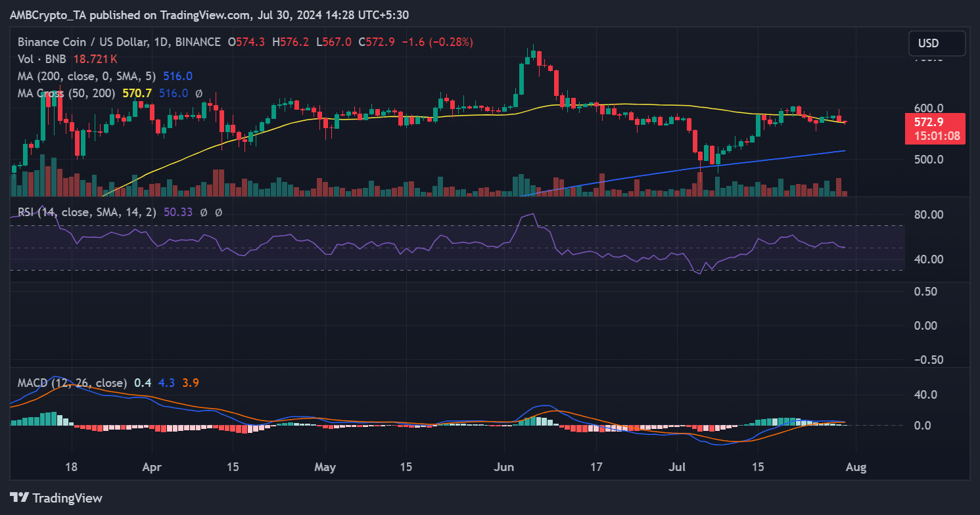Click the close value C572.9
Image resolution: width=980 pixels, height=515 pixels.
[x=376, y=42]
